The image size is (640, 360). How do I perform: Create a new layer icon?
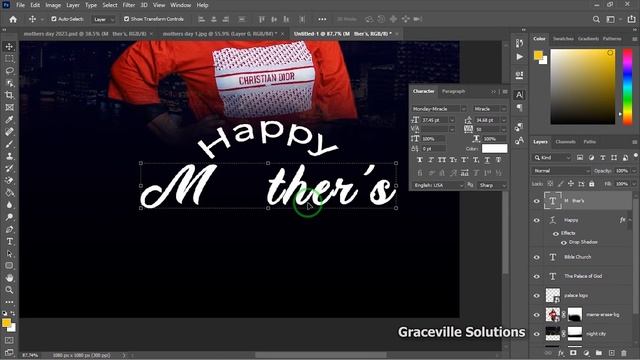(611, 353)
